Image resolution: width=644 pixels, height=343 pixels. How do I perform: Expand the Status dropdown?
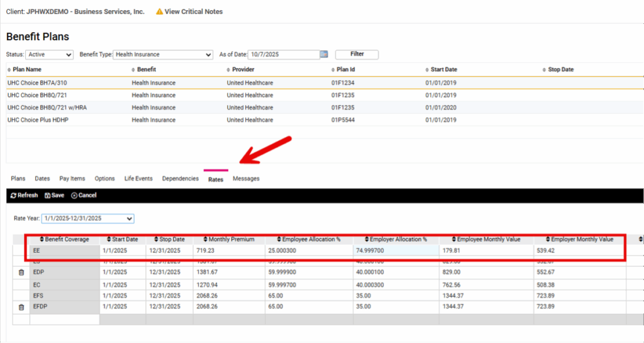[49, 55]
